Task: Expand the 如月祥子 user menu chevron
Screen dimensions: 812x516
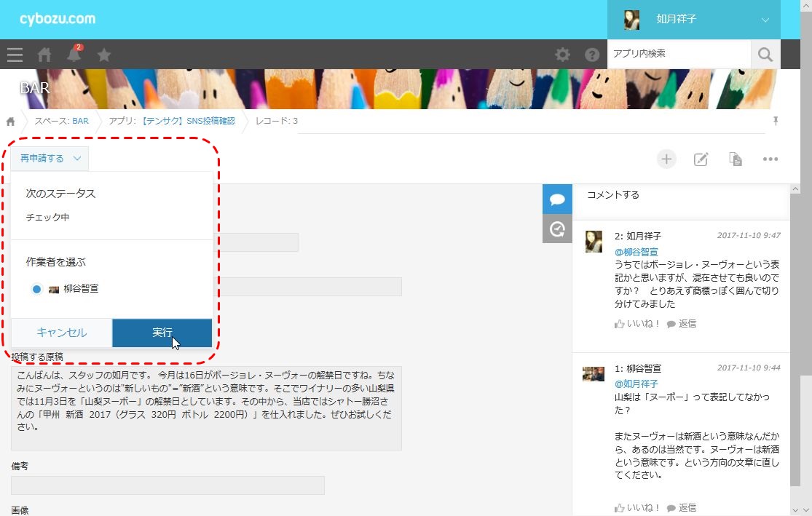Action: tap(765, 20)
